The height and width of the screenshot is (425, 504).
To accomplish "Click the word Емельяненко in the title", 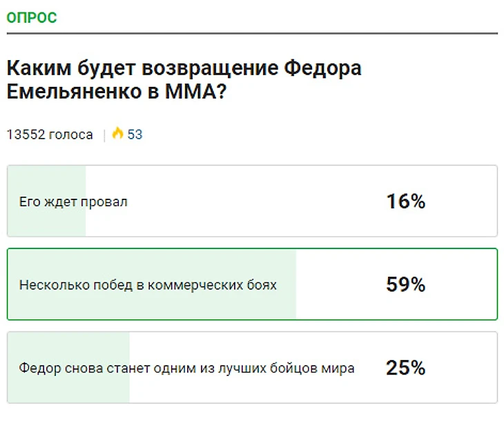I will click(75, 92).
